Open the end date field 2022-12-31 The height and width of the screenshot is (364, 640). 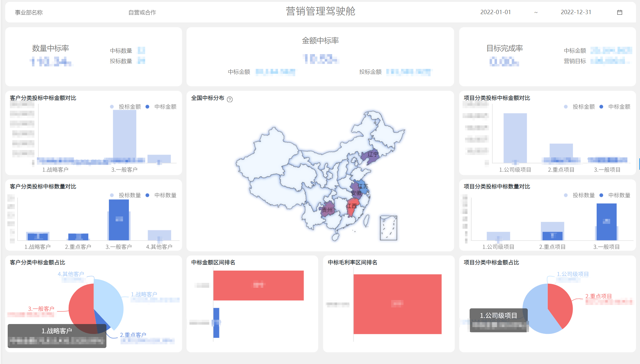(x=576, y=12)
